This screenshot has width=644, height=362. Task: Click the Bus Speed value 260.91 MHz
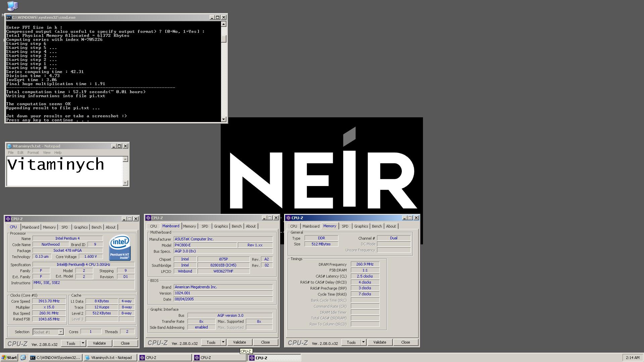coord(49,313)
